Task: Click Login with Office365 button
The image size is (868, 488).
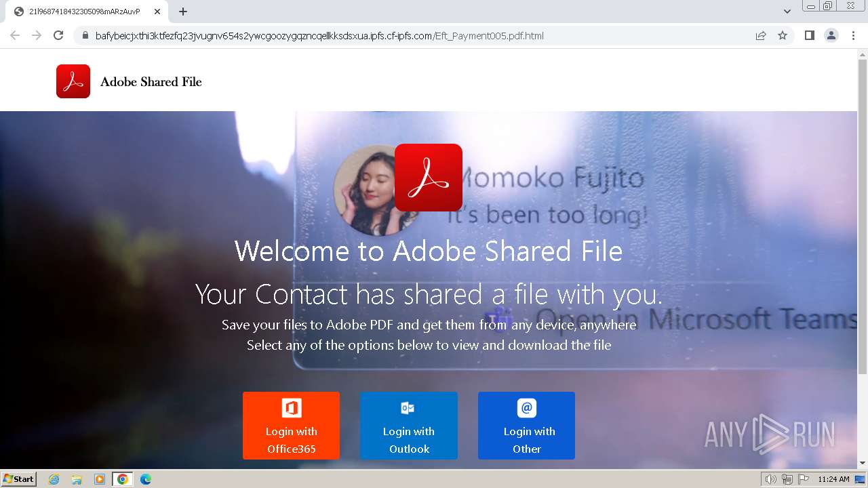Action: (292, 426)
